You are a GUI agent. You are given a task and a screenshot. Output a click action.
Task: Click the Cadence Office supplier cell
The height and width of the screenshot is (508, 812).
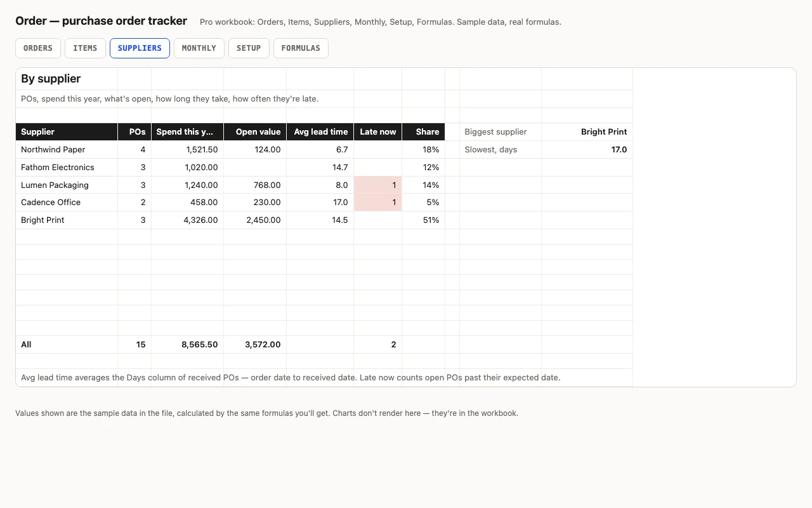(x=67, y=203)
